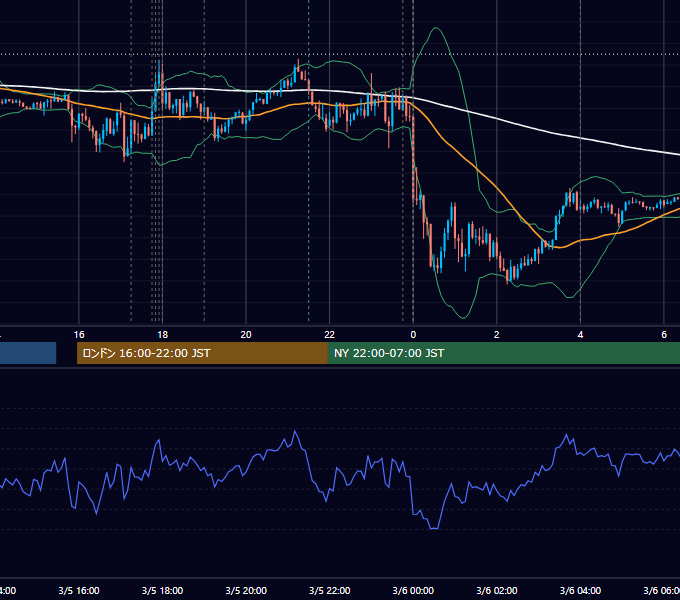Screen dimensions: 680x600
Task: Click the 22 label on the price chart axis
Action: (x=330, y=335)
